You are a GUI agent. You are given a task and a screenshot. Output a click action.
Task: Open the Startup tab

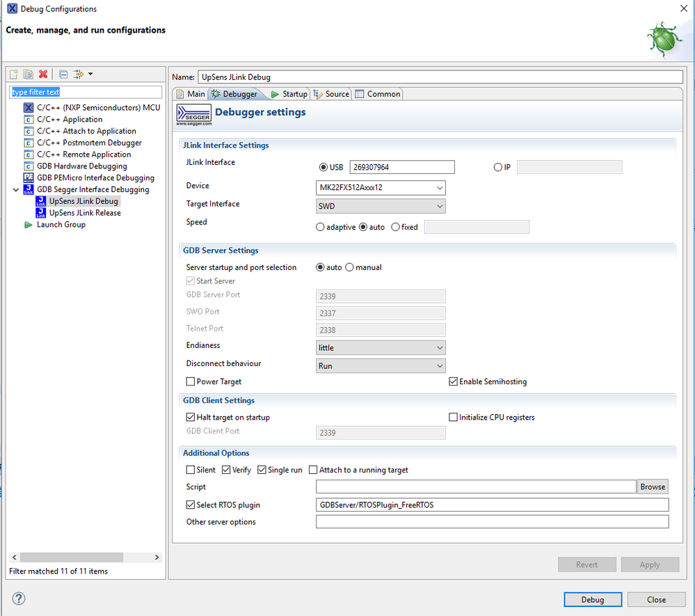click(289, 94)
